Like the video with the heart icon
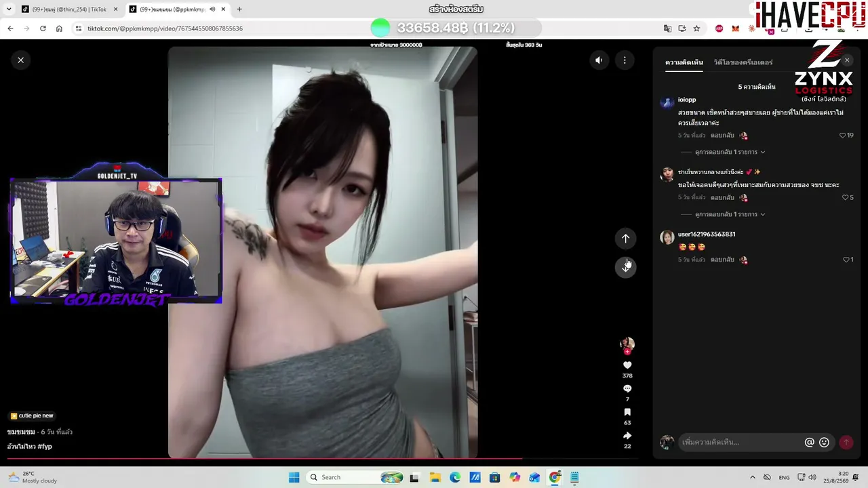 627,365
